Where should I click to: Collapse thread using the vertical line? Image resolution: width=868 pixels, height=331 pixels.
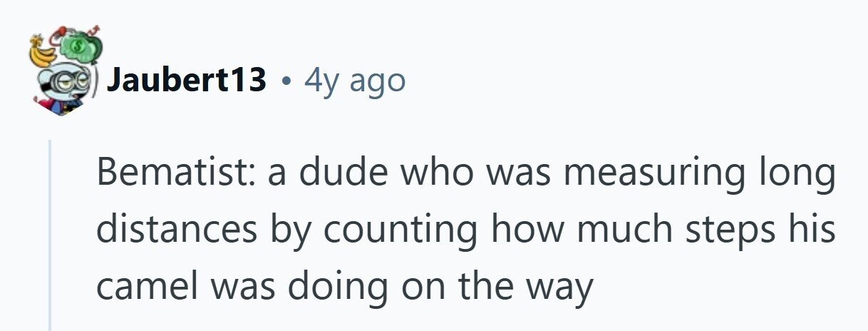point(50,235)
